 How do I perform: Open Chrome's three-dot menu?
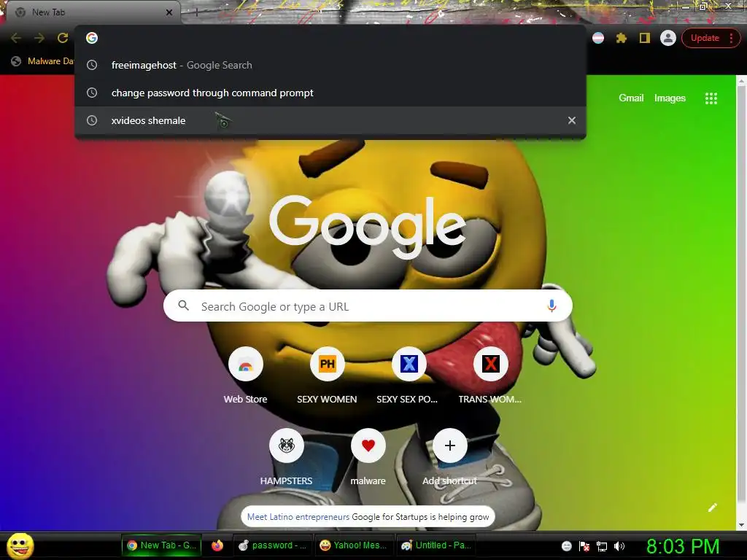point(731,38)
